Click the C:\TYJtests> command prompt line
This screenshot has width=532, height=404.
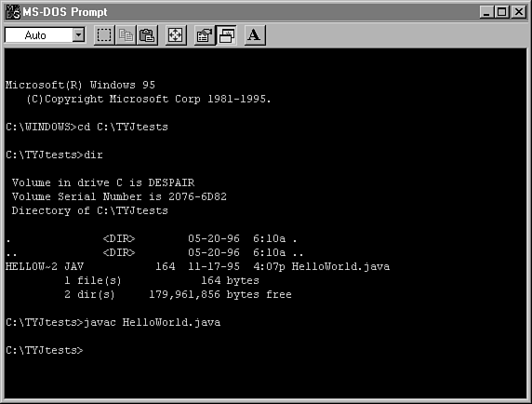click(45, 350)
